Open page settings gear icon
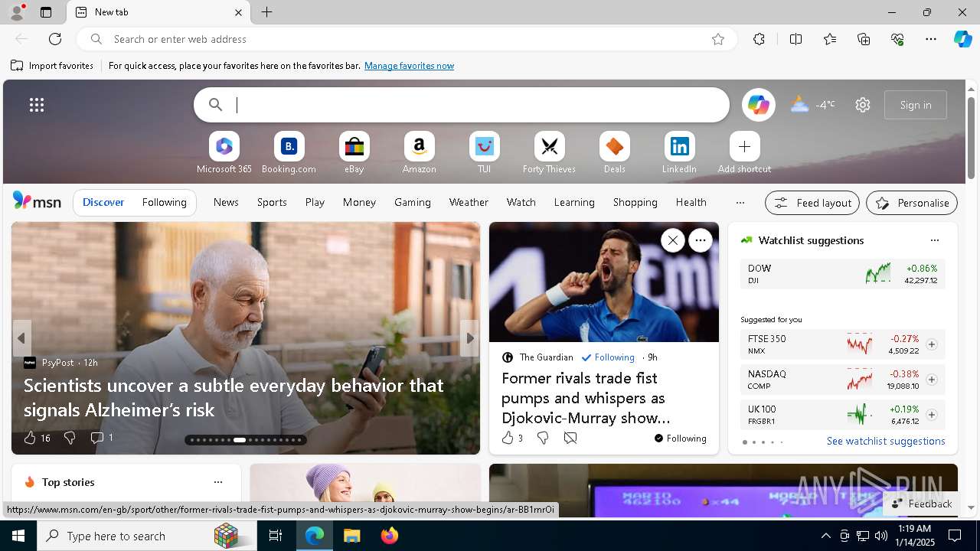This screenshot has height=551, width=980. click(x=863, y=105)
